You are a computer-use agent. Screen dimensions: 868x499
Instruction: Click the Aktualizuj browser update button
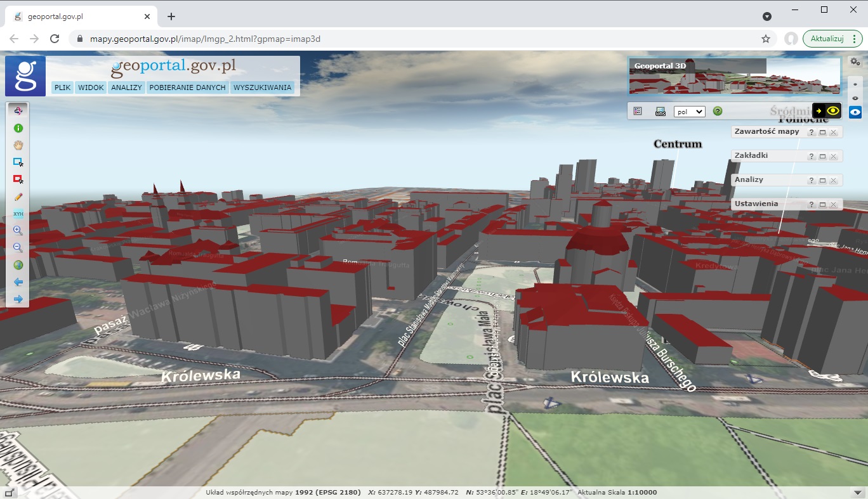[x=832, y=39]
